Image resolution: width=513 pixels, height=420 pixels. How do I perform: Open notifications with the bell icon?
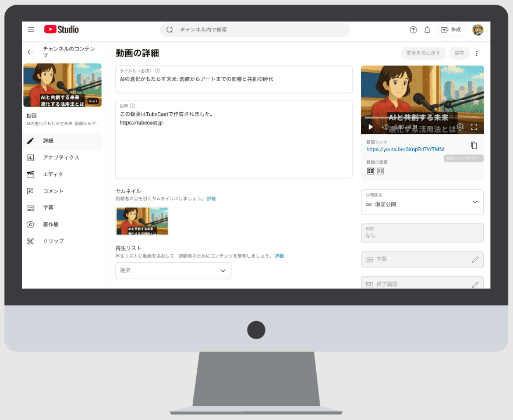(x=428, y=30)
